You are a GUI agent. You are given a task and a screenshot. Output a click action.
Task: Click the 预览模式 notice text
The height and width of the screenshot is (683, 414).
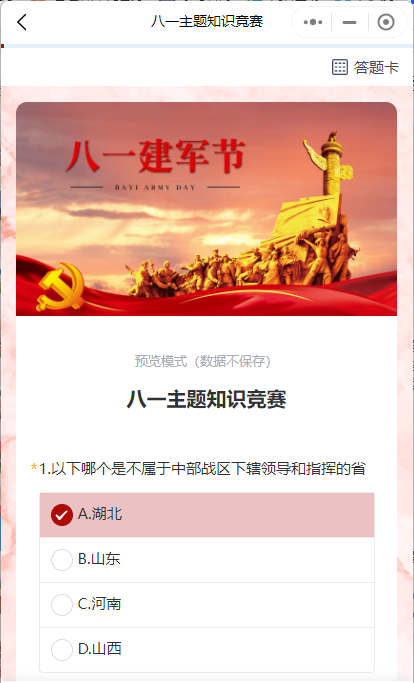point(203,361)
